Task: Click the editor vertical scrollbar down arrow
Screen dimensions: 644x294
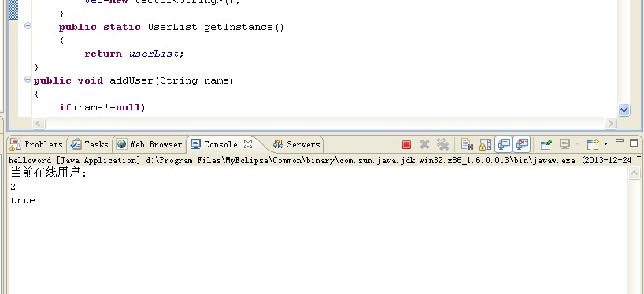Action: tap(624, 110)
